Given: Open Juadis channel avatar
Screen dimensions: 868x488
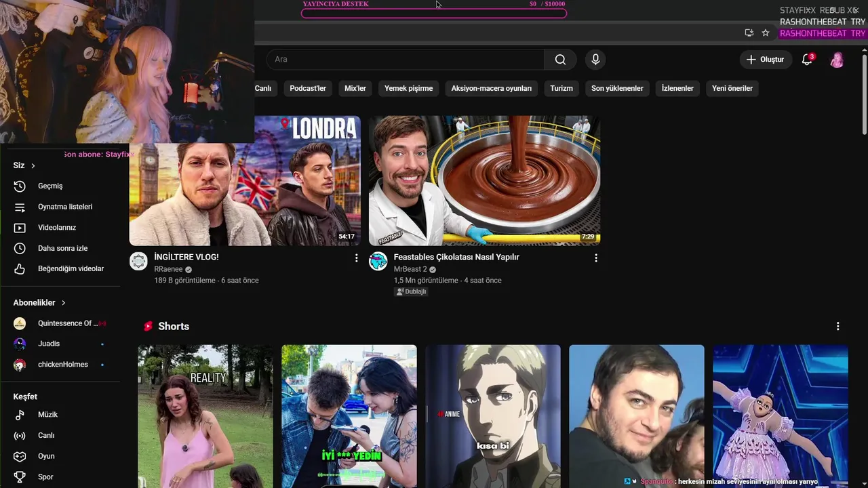Looking at the screenshot, I should (x=20, y=344).
